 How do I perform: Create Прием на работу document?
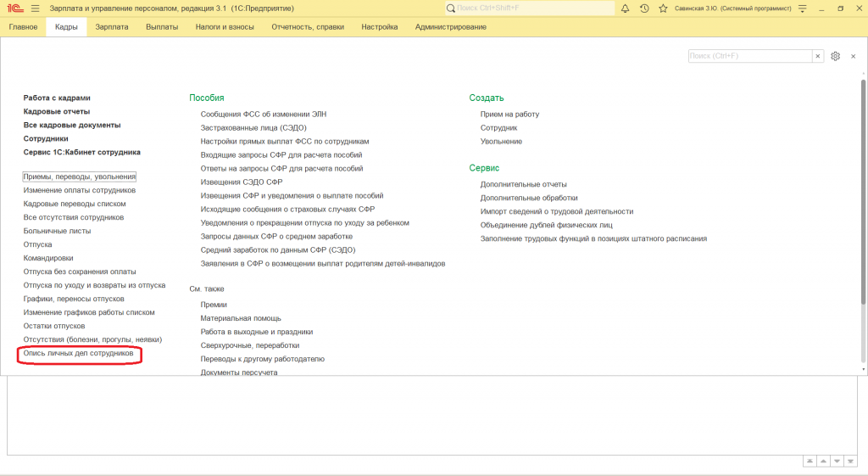[509, 115]
